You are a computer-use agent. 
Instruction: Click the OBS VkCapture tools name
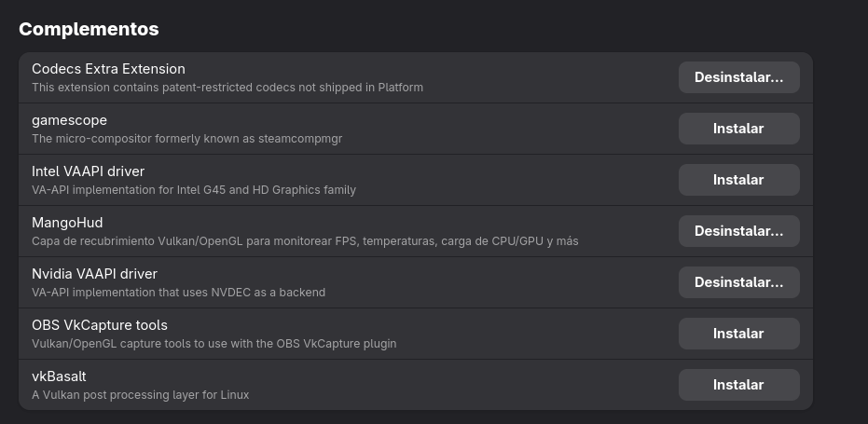(100, 325)
